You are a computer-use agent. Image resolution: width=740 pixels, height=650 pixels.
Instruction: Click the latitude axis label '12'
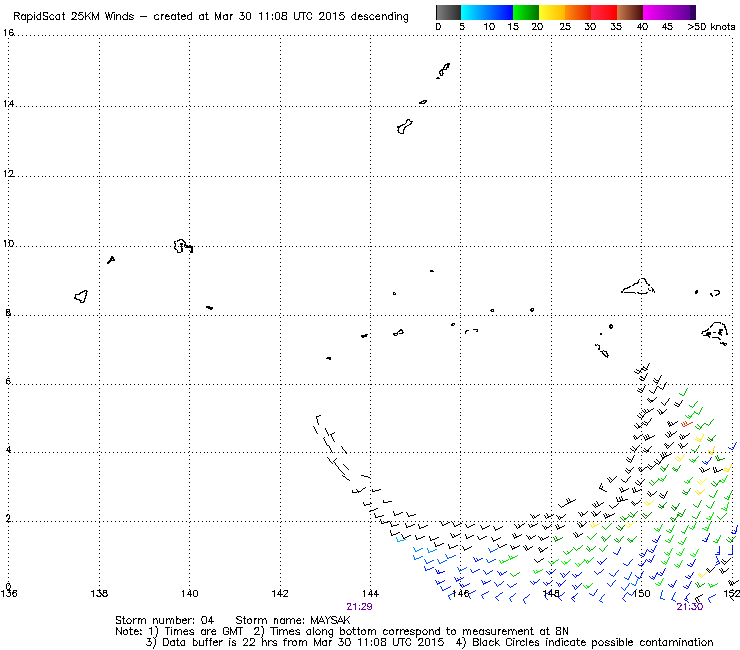[x=8, y=173]
